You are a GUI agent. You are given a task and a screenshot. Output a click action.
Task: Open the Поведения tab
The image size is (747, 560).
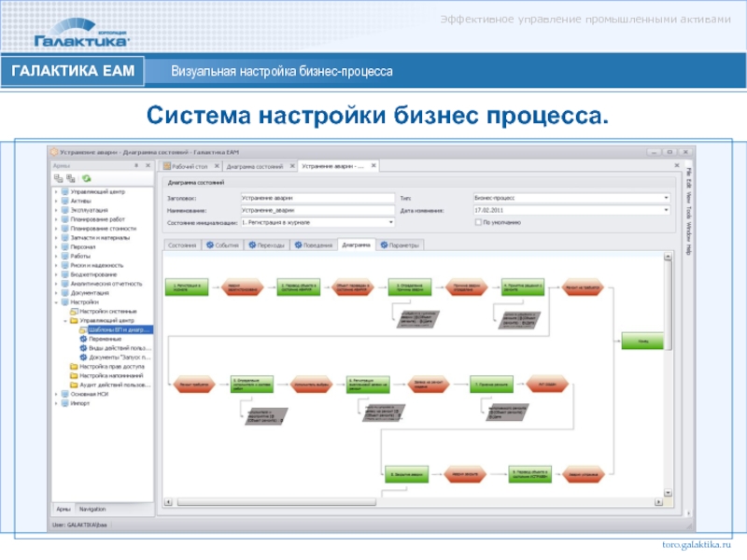(x=314, y=245)
